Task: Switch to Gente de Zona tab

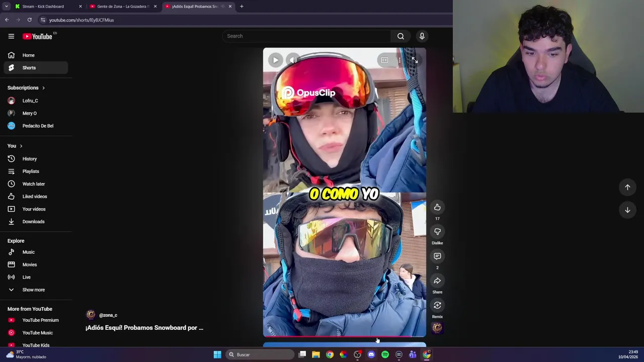Action: tap(123, 7)
